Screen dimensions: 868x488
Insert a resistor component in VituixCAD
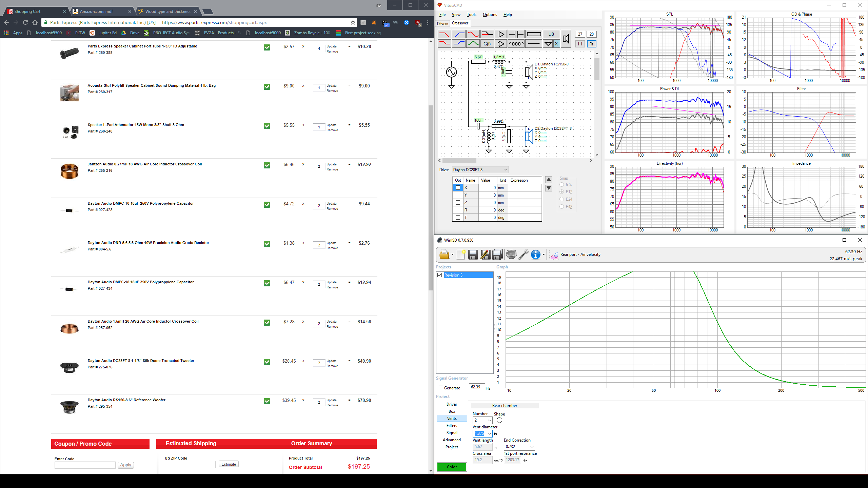(534, 34)
